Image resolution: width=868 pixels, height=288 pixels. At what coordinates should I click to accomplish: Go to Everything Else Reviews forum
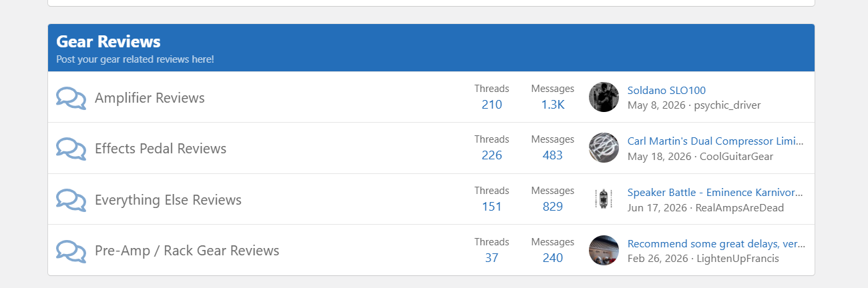(x=168, y=200)
